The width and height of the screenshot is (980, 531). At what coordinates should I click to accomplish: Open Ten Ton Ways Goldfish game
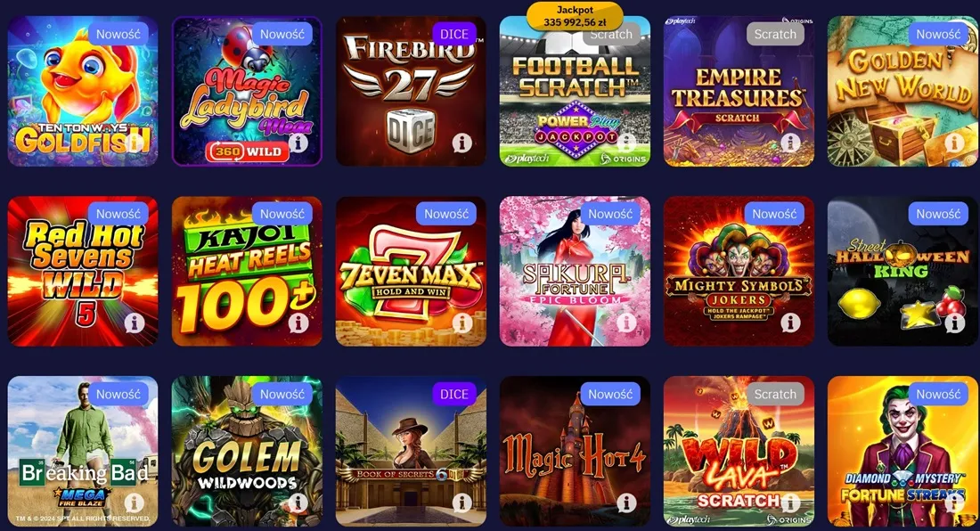click(83, 91)
